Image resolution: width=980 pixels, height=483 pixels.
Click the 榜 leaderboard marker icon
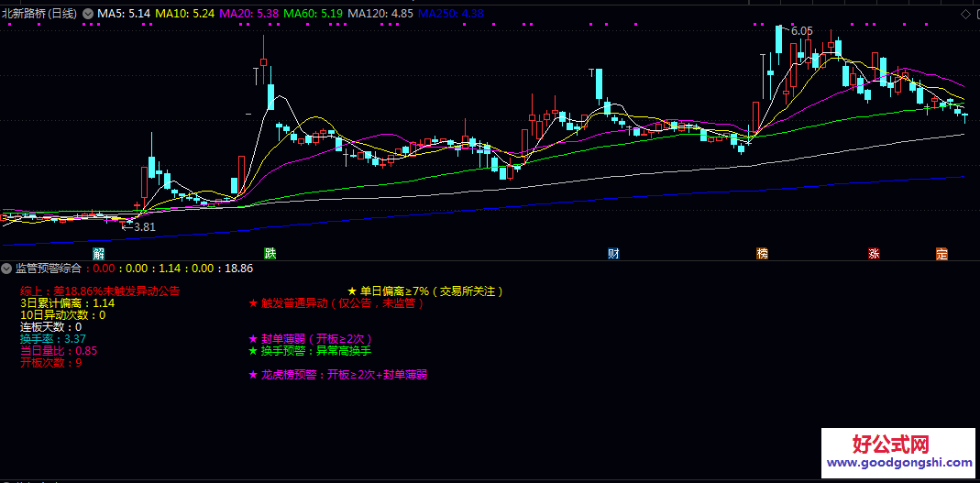(762, 253)
